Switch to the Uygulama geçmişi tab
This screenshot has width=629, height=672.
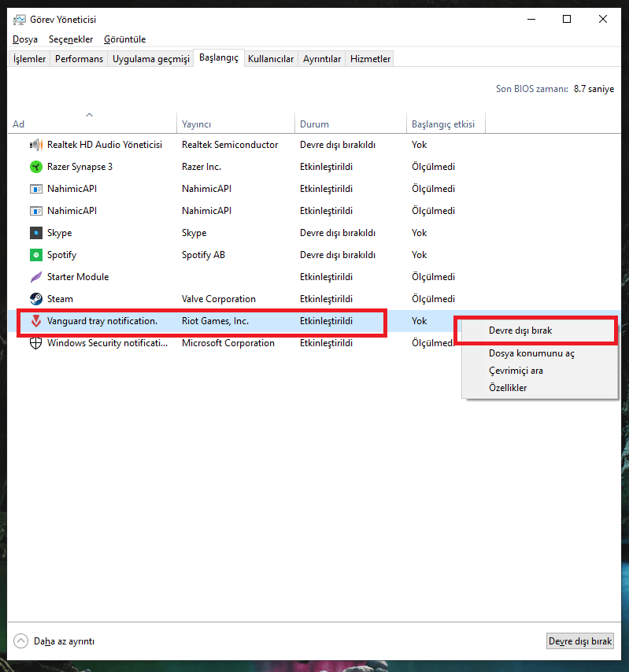pos(151,59)
